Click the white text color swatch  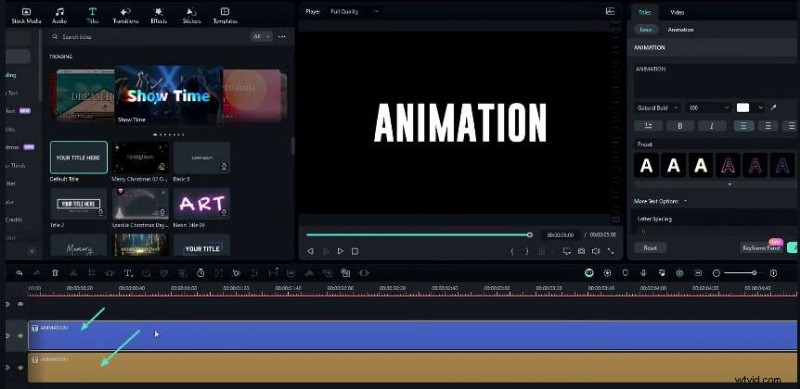(743, 108)
